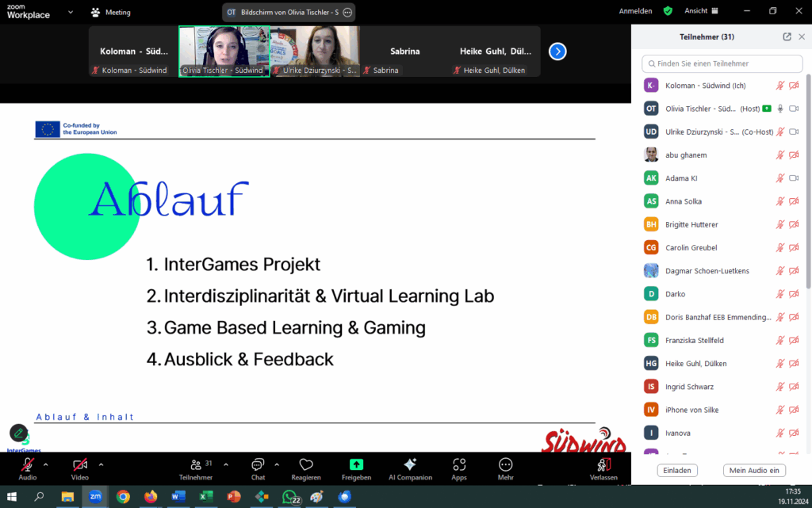Viewport: 812px width, 508px height.
Task: Click the Mehr three-dots icon
Action: tap(505, 465)
